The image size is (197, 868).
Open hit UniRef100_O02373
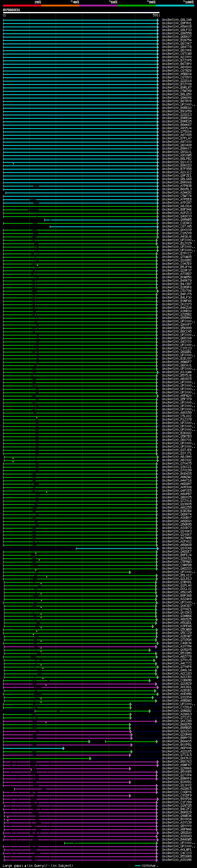[177, 304]
